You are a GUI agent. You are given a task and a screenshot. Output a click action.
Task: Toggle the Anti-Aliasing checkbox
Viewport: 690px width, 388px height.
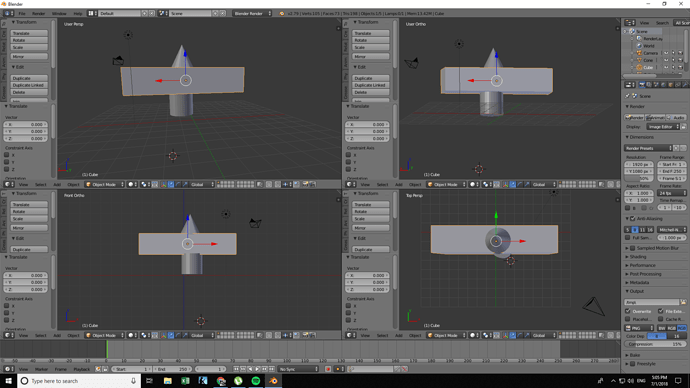633,219
